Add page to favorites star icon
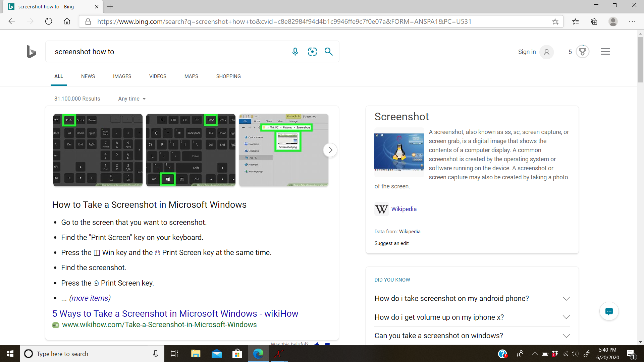Image resolution: width=644 pixels, height=362 pixels. coord(555,22)
